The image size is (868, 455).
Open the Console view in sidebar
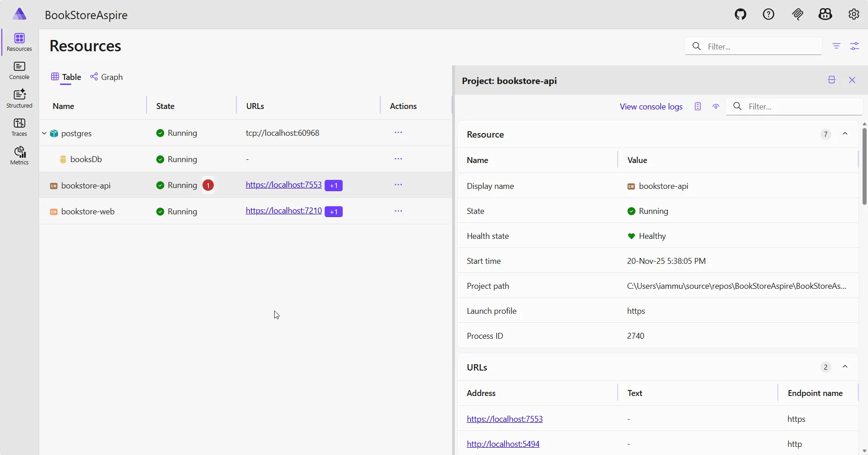click(19, 71)
